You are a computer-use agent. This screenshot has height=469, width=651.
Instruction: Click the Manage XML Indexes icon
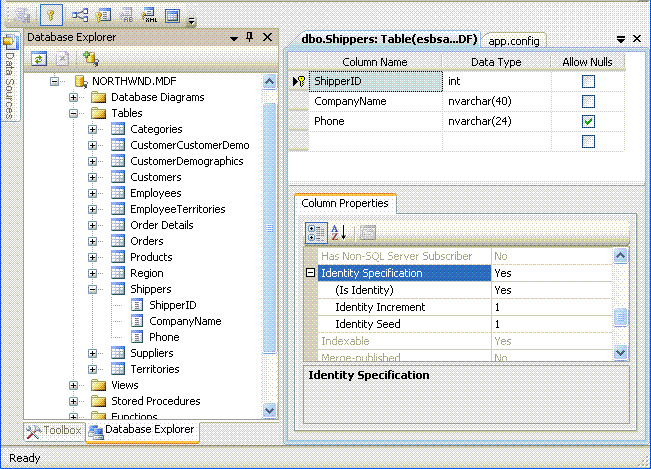point(149,15)
